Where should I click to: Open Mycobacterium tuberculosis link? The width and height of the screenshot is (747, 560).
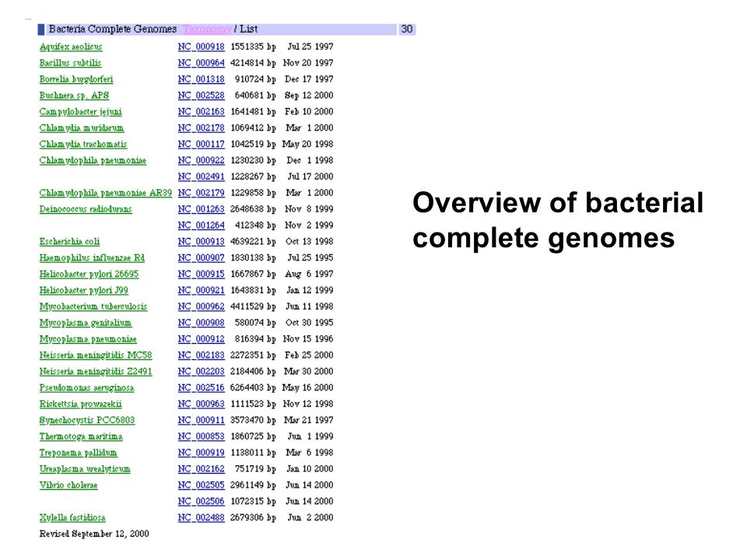click(93, 306)
